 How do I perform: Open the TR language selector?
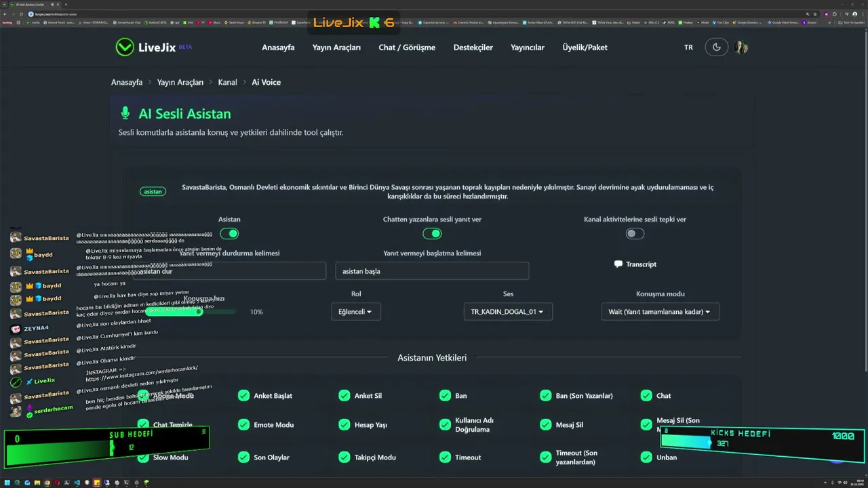688,47
